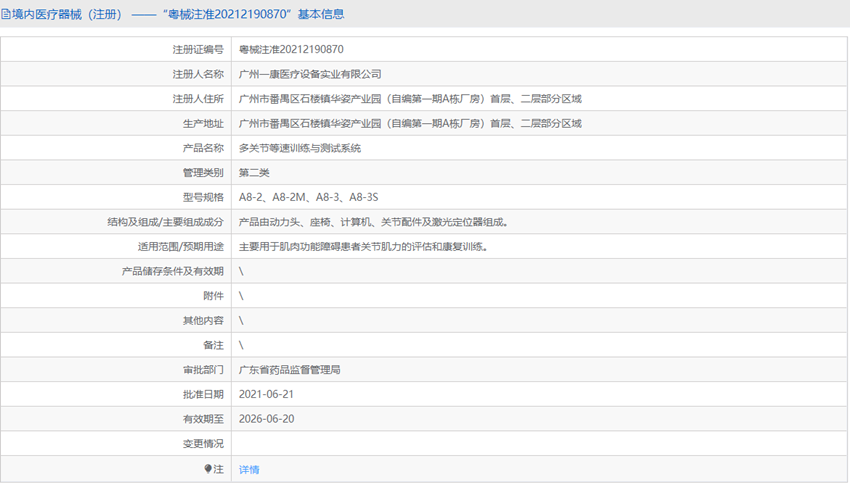The width and height of the screenshot is (850, 484).
Task: Click the 附件 label
Action: [x=213, y=296]
